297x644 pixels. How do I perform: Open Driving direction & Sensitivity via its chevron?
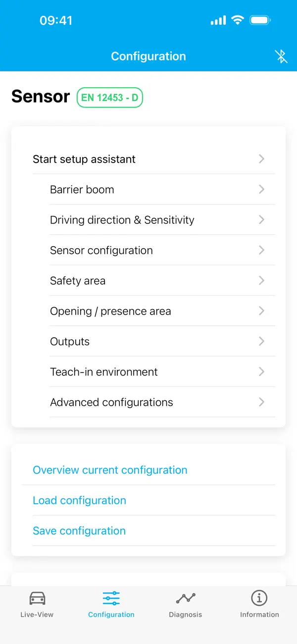tap(261, 219)
